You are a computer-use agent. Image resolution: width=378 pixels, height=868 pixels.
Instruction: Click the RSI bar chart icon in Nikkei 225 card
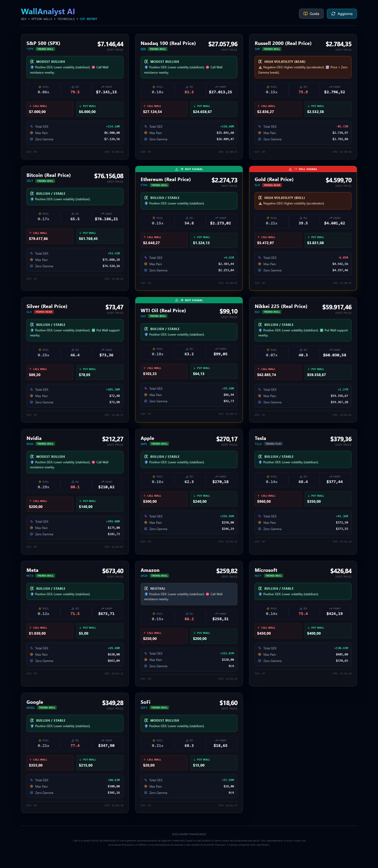click(301, 350)
